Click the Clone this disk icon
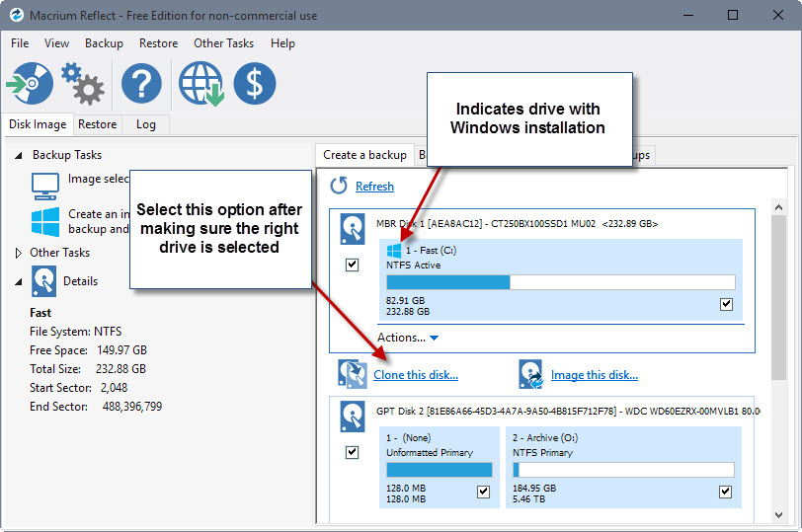802x532 pixels. (x=353, y=374)
